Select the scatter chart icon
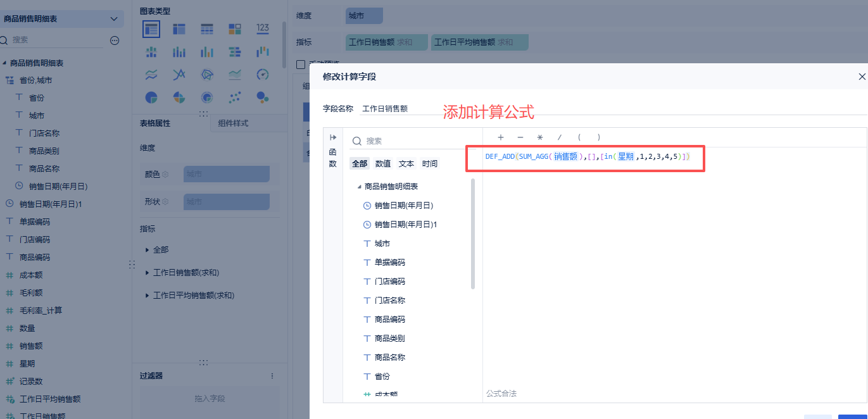Image resolution: width=868 pixels, height=419 pixels. pyautogui.click(x=235, y=97)
